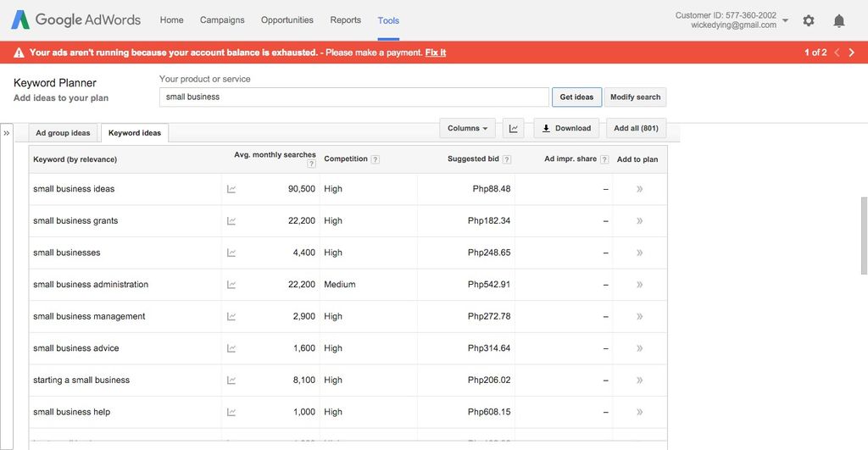Click warning triangle icon in red banner

pos(19,53)
